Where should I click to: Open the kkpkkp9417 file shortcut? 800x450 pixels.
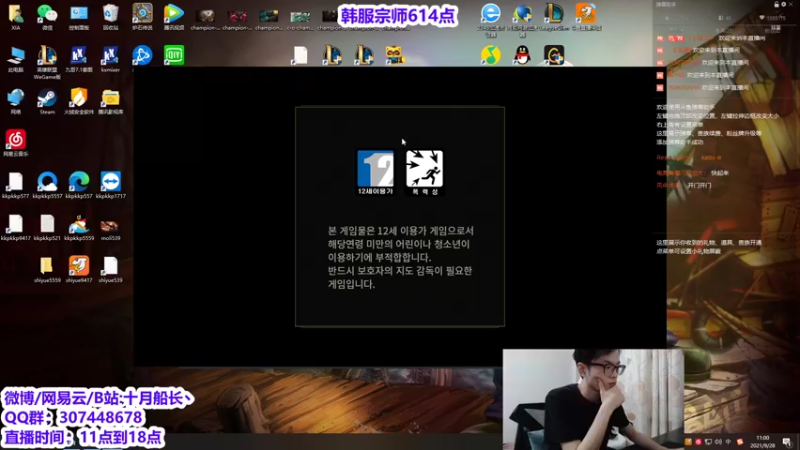click(x=15, y=228)
